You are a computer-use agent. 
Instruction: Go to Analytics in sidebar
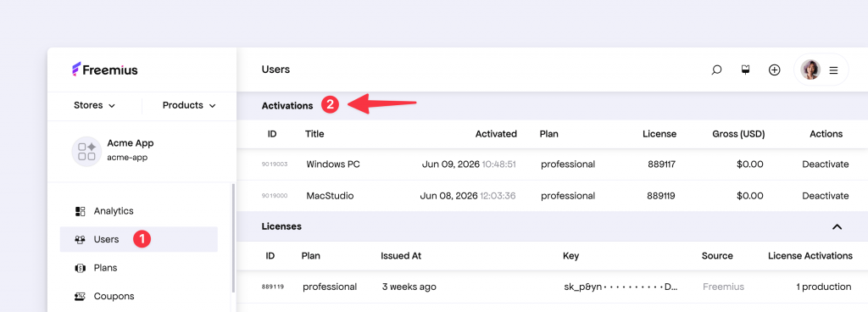pos(114,211)
